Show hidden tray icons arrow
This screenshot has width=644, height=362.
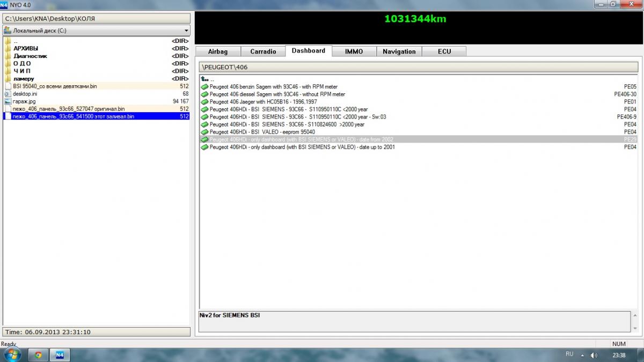click(582, 355)
